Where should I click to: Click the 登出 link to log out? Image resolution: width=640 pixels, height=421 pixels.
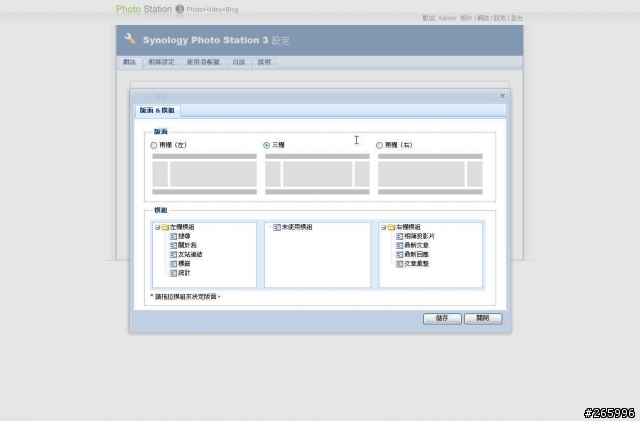[517, 18]
